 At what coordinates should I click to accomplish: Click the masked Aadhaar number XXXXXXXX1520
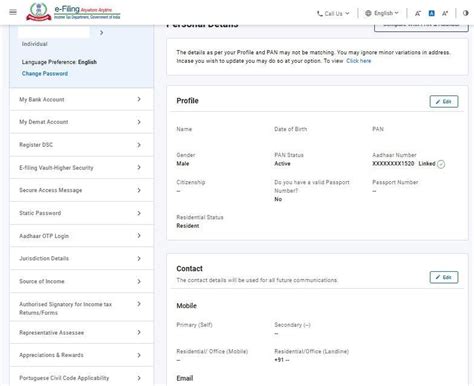pyautogui.click(x=393, y=164)
